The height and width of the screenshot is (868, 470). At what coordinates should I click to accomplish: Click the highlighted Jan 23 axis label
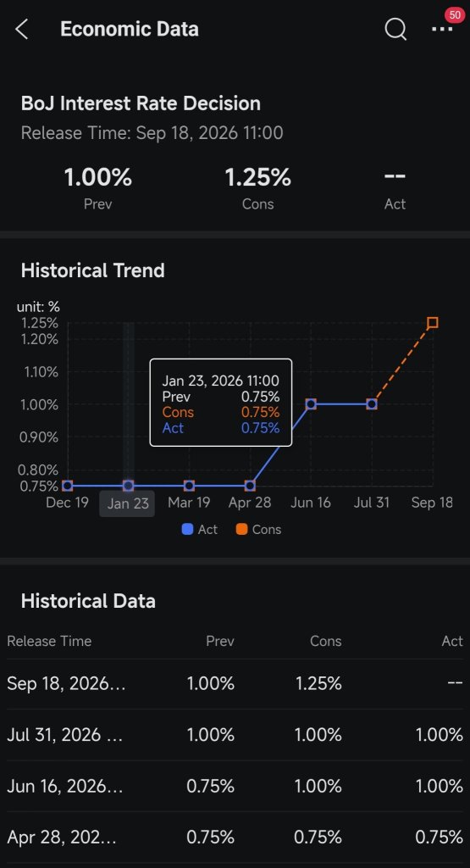(127, 504)
